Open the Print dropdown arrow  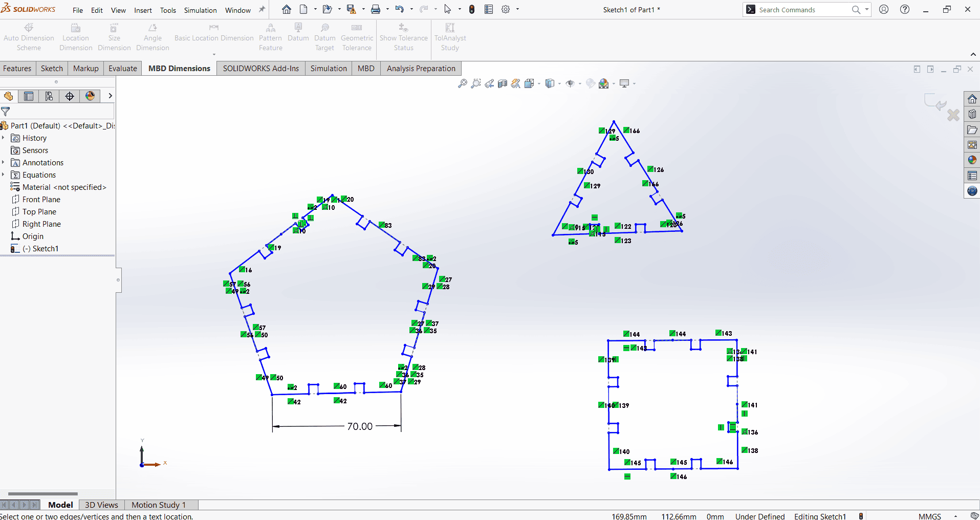click(387, 9)
